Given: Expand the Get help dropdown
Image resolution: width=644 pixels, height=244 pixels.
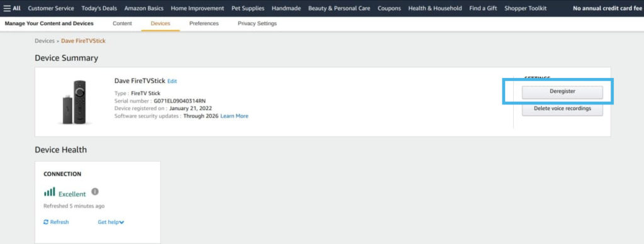Looking at the screenshot, I should [x=111, y=222].
